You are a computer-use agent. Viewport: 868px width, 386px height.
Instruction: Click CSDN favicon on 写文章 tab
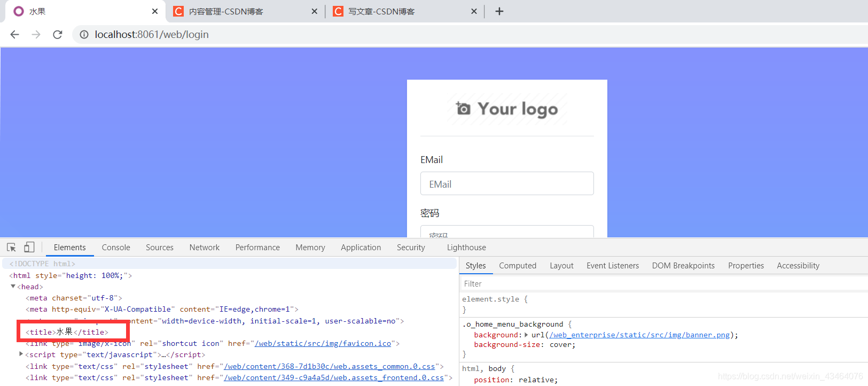[338, 11]
